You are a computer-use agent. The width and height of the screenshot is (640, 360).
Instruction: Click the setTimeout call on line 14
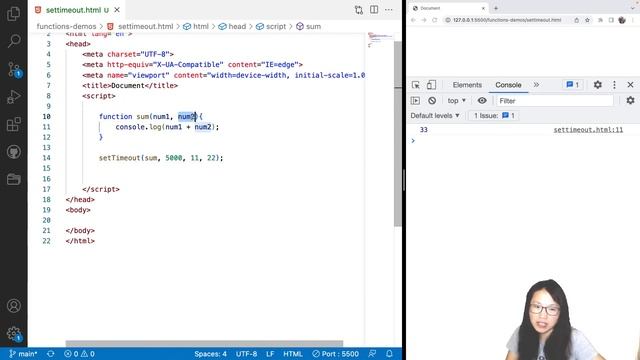(x=161, y=158)
